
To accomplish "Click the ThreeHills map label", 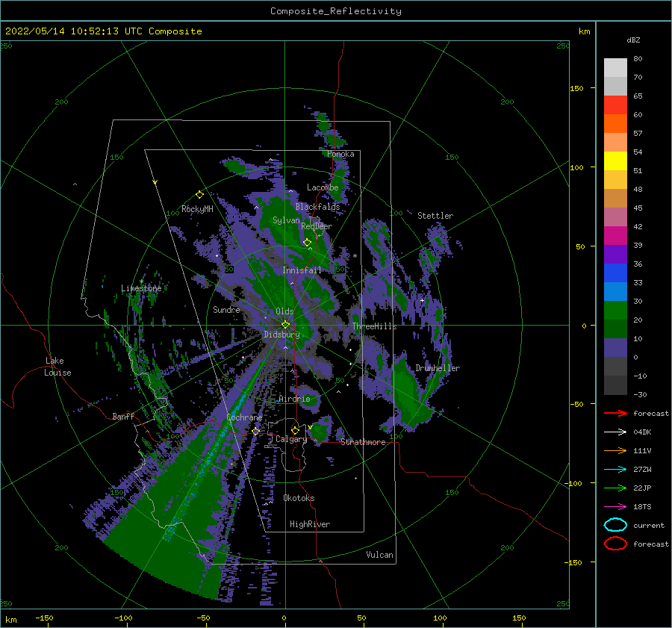I will point(375,326).
